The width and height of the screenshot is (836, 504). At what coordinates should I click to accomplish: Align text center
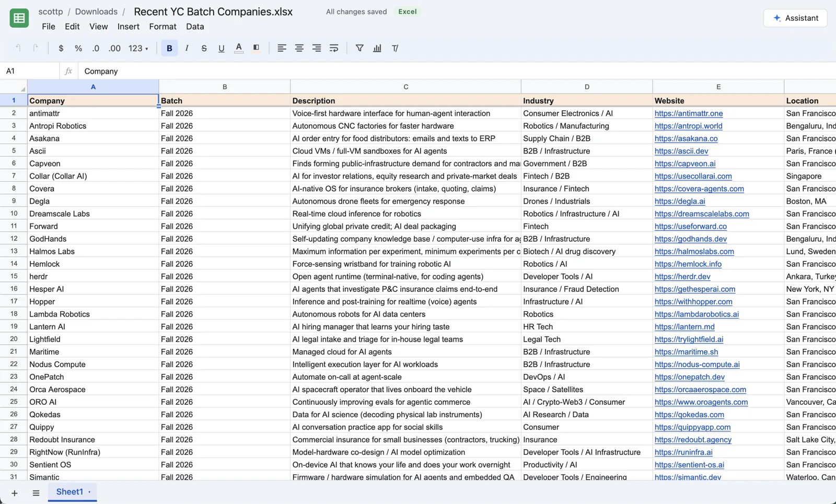coord(299,48)
